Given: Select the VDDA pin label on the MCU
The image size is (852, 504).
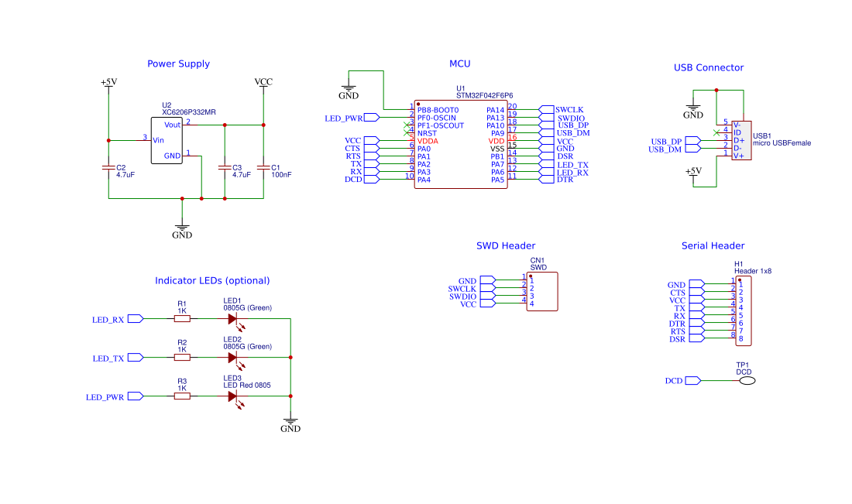Looking at the screenshot, I should [428, 142].
